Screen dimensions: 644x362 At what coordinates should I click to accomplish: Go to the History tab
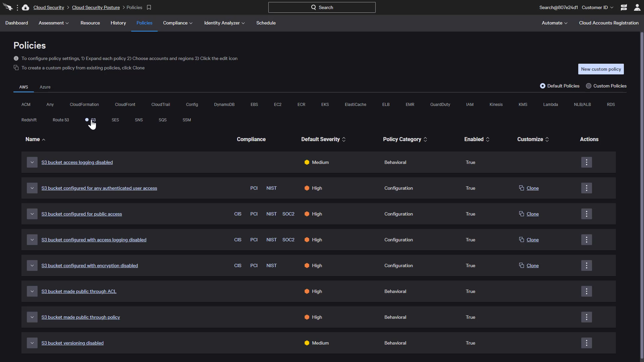[118, 23]
